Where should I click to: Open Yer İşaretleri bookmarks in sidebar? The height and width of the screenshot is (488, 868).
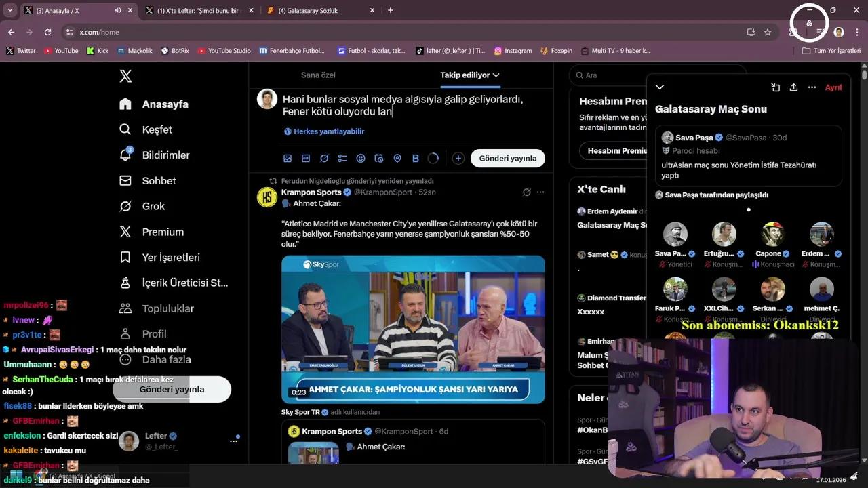[159, 258]
